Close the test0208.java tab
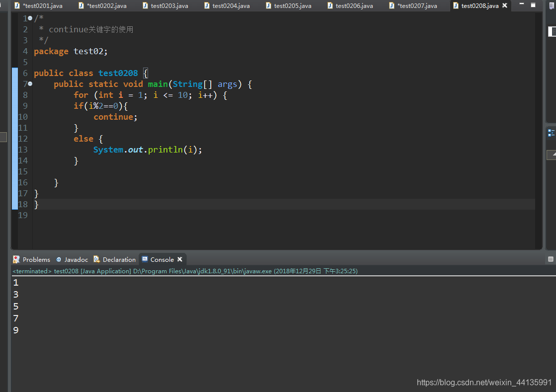Viewport: 556px width, 392px height. [x=505, y=5]
